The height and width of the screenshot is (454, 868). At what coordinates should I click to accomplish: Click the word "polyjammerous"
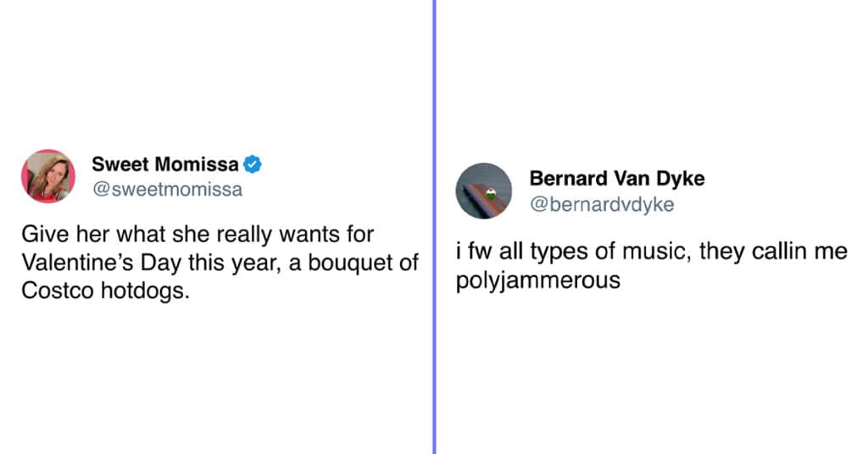pyautogui.click(x=538, y=280)
